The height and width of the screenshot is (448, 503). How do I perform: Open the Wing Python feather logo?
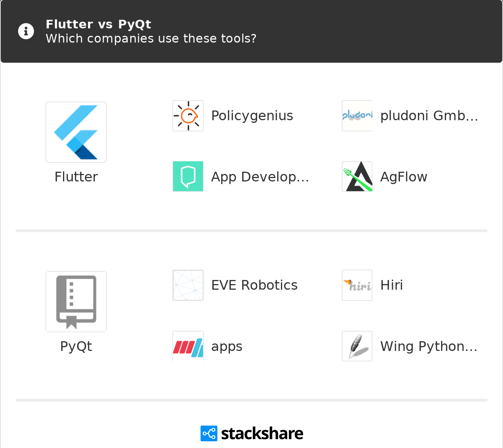pos(357,346)
